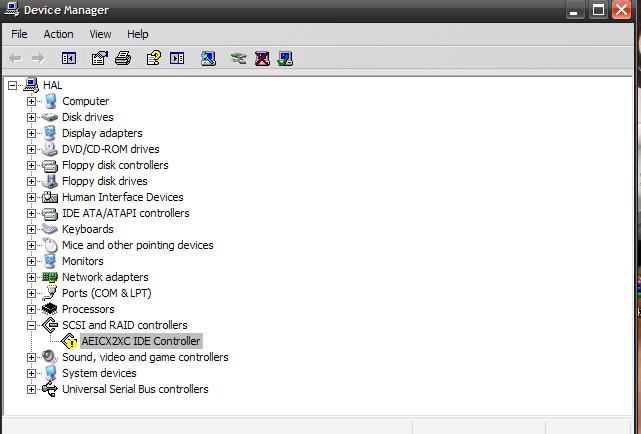Image resolution: width=641 pixels, height=434 pixels.
Task: Expand the Network adapters node
Action: [31, 277]
